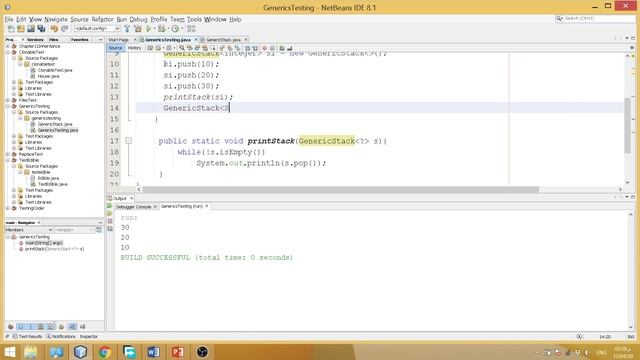Toggle Show Non-Public Members in Navigator

coord(40,327)
